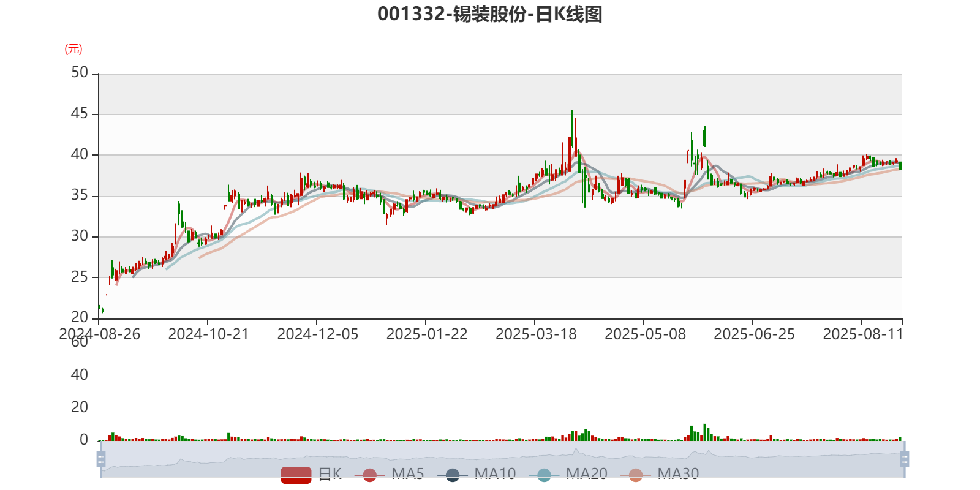
Task: Click the x-axis date label 2025-05-08
Action: [645, 334]
